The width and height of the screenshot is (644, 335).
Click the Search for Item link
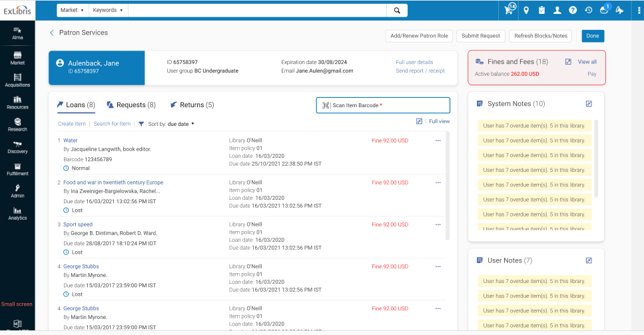click(112, 124)
